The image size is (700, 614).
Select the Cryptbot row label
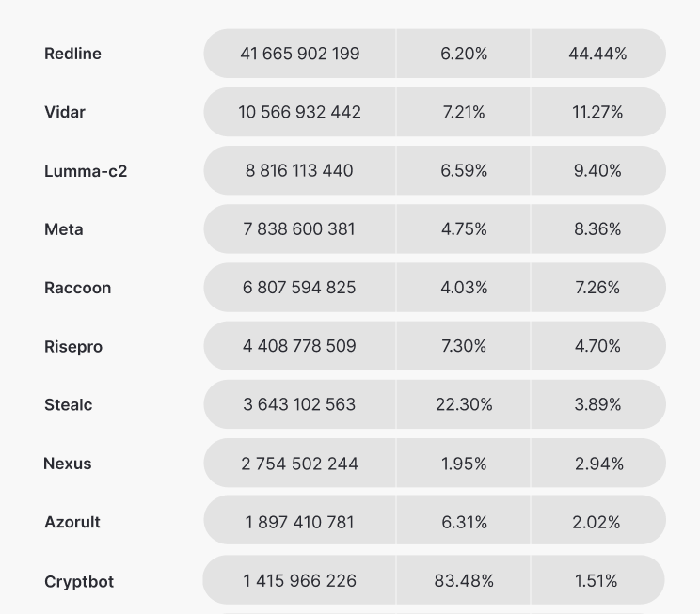coord(79,581)
